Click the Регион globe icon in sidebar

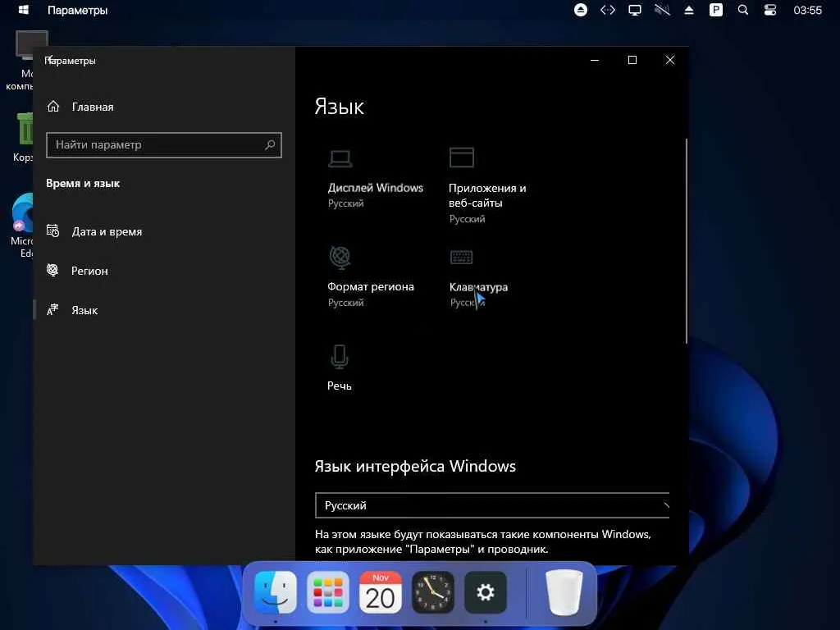coord(52,270)
